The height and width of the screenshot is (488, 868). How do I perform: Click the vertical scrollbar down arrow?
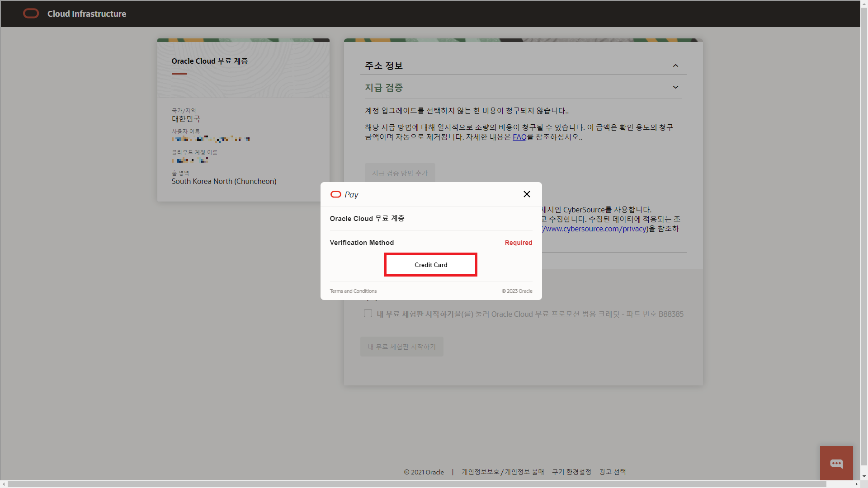864,476
